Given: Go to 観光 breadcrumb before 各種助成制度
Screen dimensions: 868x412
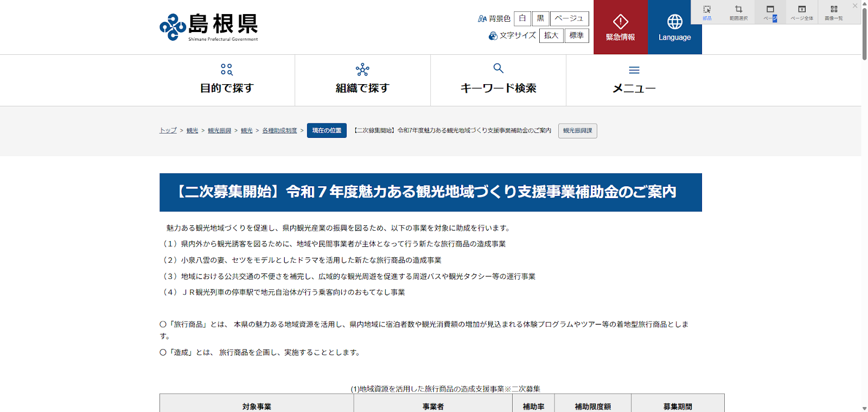Looking at the screenshot, I should [247, 131].
